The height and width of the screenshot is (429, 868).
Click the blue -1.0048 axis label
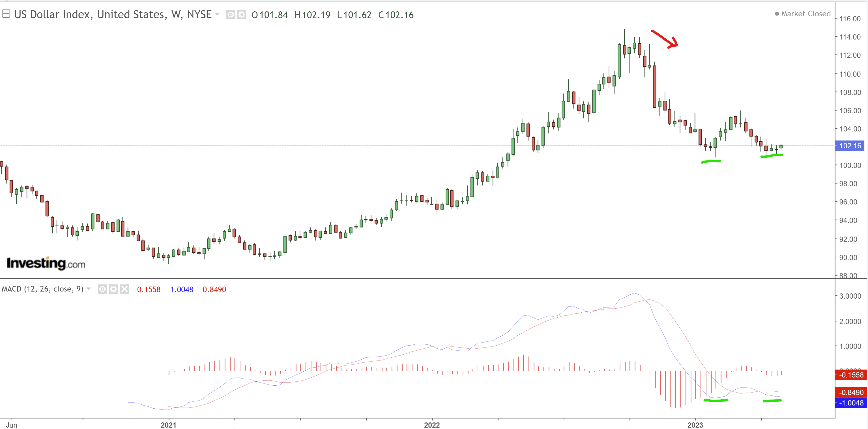tap(851, 403)
